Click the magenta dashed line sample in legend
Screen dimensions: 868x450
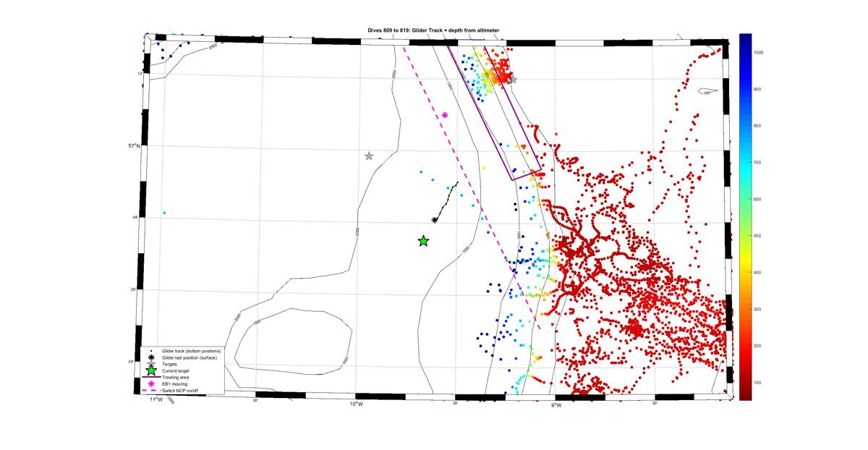point(151,391)
